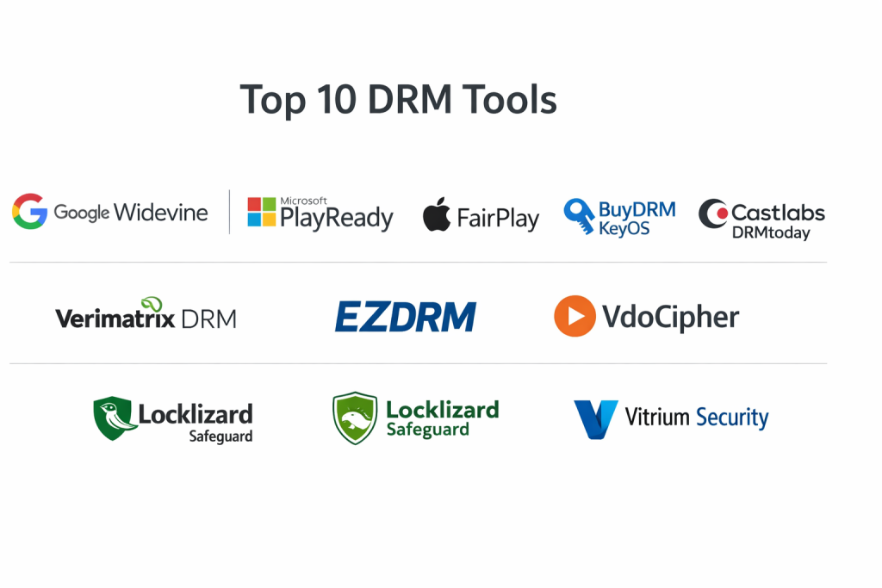This screenshot has height=588, width=882.
Task: Click the Microsoft four-square Windows logo
Action: 262,212
